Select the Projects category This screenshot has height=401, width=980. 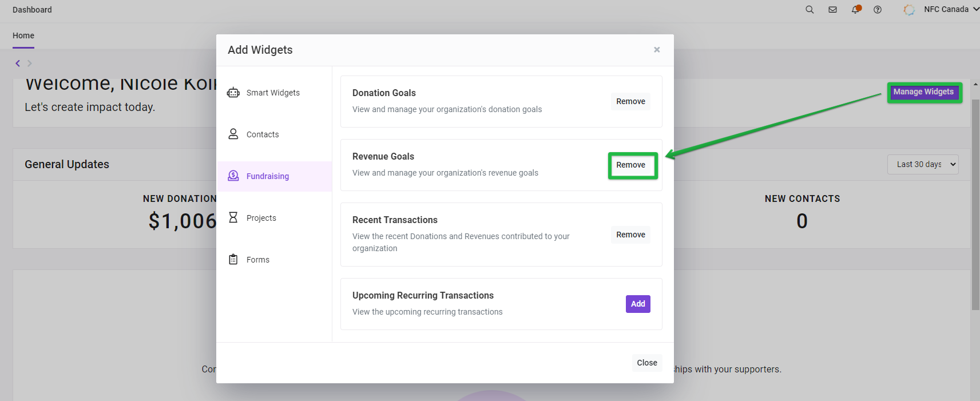[x=275, y=218]
